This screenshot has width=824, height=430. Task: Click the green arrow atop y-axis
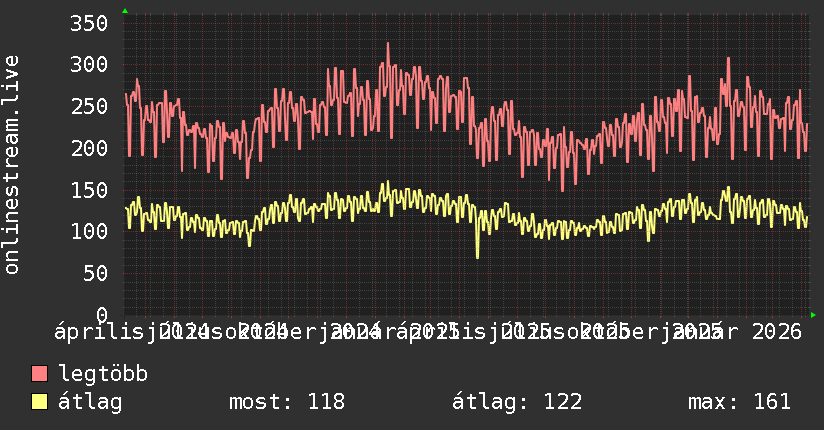(x=125, y=11)
